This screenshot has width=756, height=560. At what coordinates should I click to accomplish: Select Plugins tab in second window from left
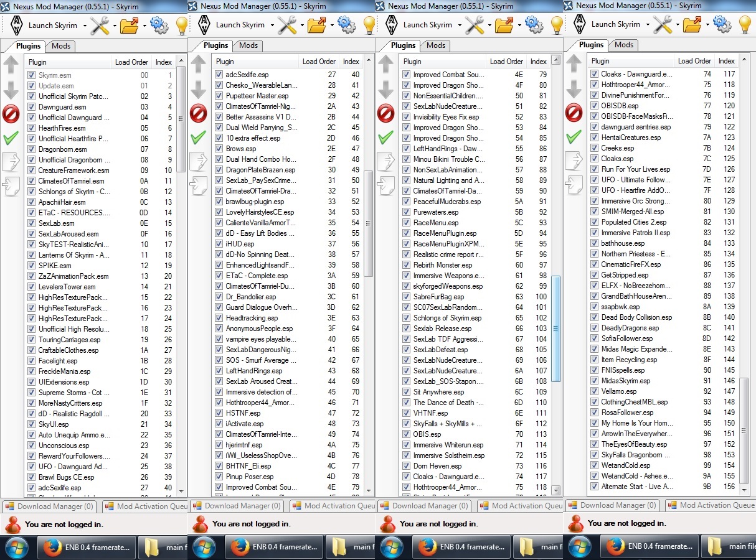click(216, 45)
